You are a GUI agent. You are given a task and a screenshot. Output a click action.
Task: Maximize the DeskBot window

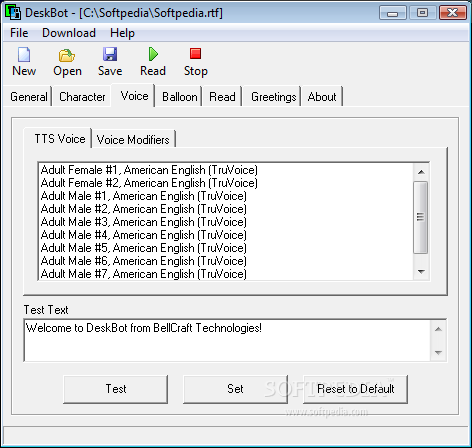coord(422,13)
